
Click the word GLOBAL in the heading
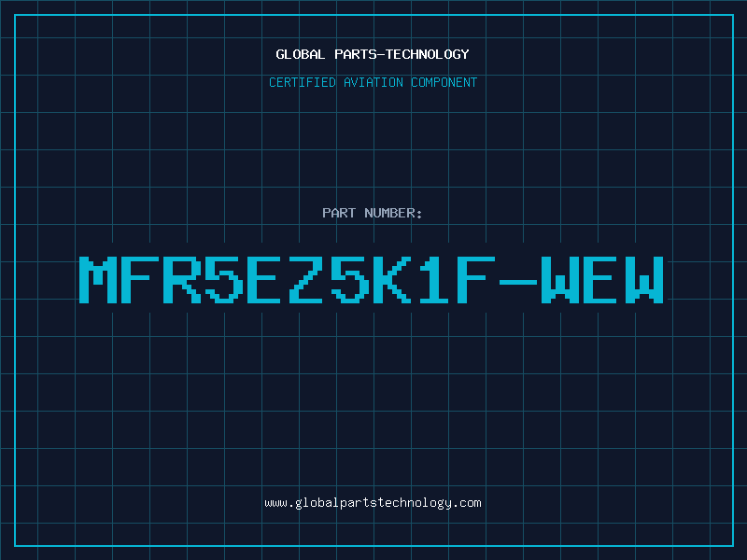[x=301, y=54]
